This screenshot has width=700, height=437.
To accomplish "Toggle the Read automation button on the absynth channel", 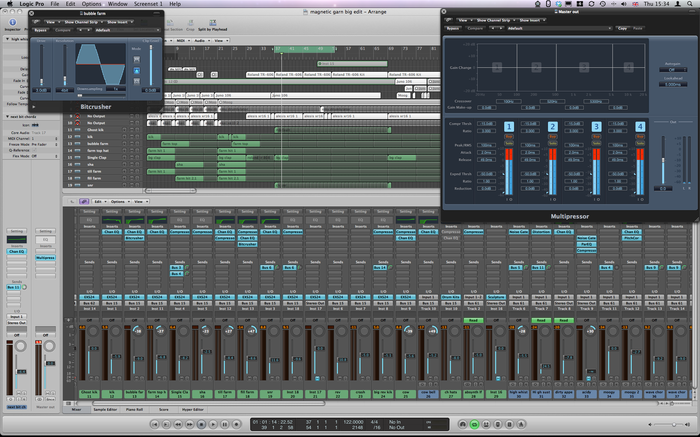I will click(x=473, y=320).
